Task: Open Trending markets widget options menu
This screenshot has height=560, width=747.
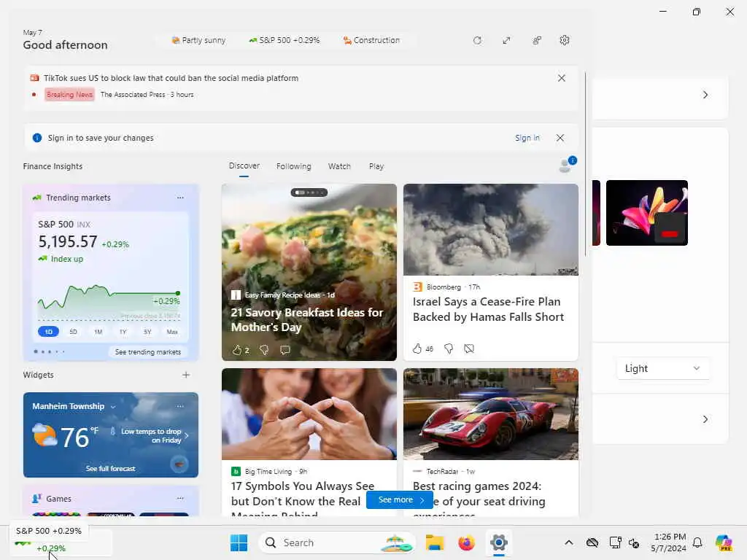Action: pos(180,198)
